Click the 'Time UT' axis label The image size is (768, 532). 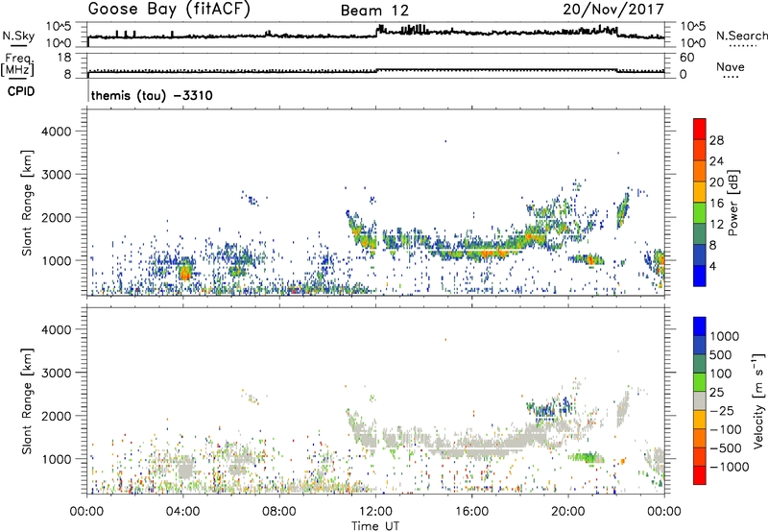pyautogui.click(x=375, y=526)
